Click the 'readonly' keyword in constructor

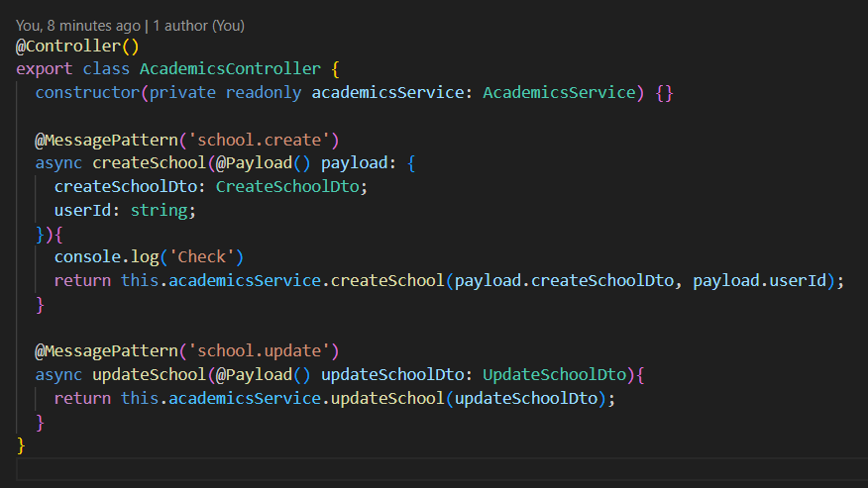[x=264, y=92]
